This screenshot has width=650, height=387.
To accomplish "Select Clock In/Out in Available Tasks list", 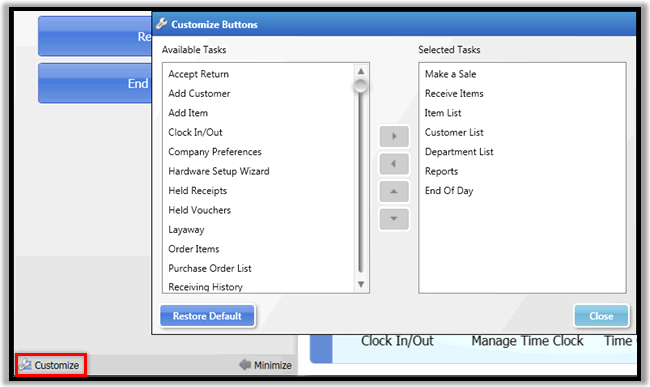I will point(195,133).
